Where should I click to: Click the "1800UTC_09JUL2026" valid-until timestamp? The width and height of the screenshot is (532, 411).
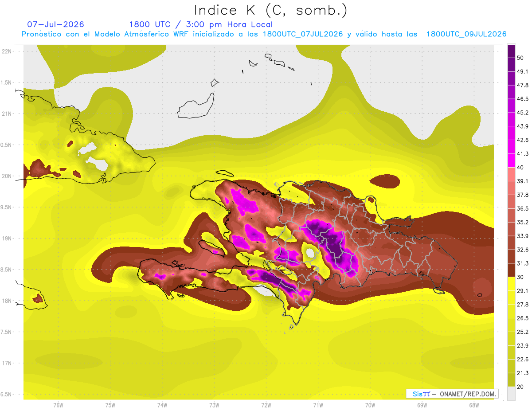pyautogui.click(x=466, y=34)
